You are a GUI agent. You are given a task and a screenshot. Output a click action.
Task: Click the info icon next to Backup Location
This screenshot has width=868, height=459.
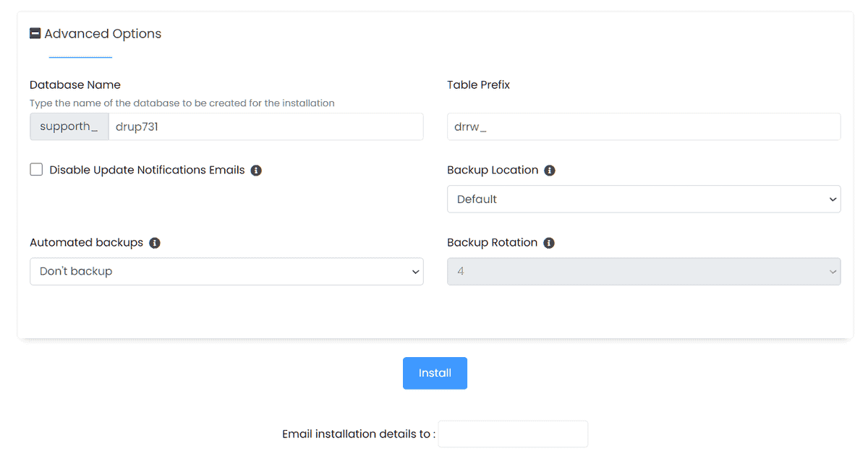550,170
